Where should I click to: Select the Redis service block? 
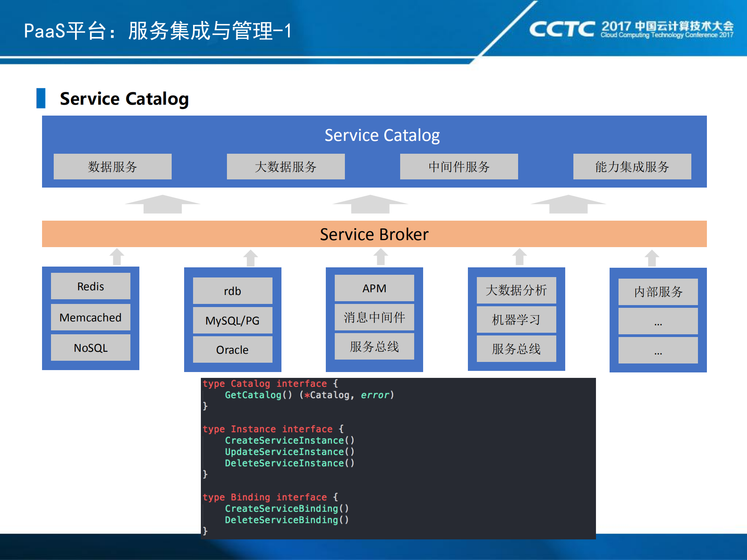[x=90, y=286]
